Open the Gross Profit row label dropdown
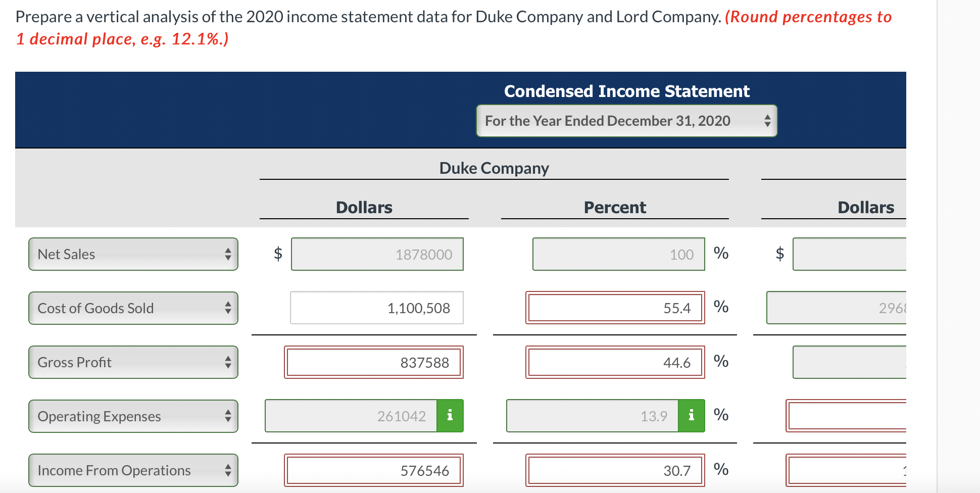 click(x=133, y=362)
